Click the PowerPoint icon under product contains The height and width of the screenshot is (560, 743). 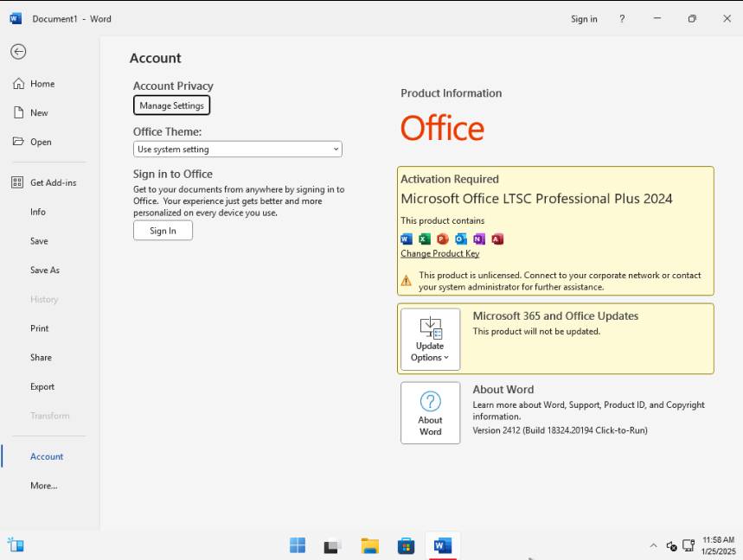click(443, 239)
